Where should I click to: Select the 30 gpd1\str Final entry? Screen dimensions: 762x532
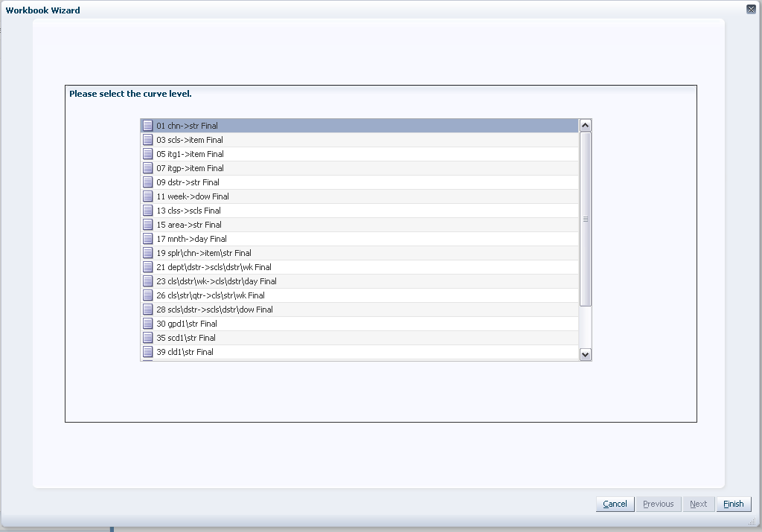tap(359, 323)
